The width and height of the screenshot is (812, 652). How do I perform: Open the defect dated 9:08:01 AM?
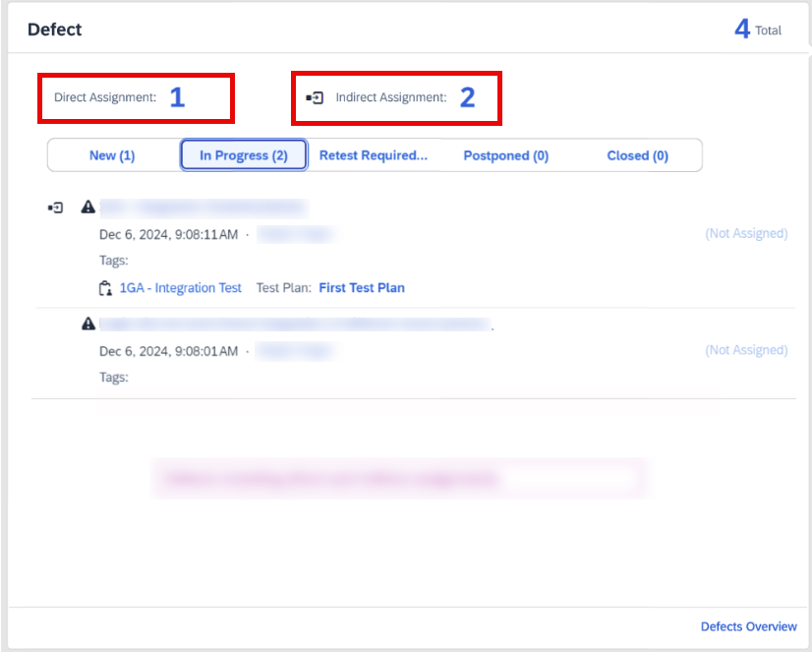point(295,324)
